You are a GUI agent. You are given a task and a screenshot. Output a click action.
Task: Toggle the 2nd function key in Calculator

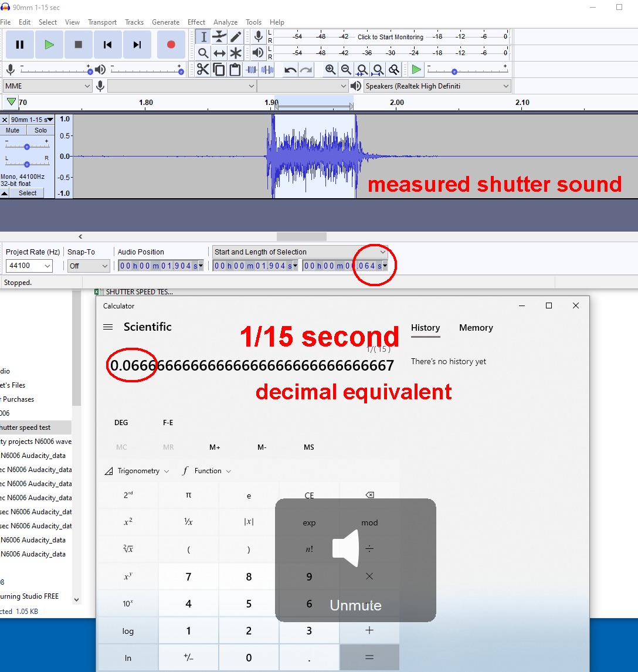(128, 495)
